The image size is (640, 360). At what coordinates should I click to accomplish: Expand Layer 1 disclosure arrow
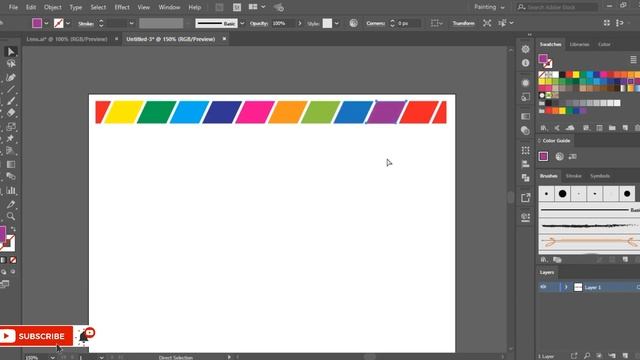[566, 287]
